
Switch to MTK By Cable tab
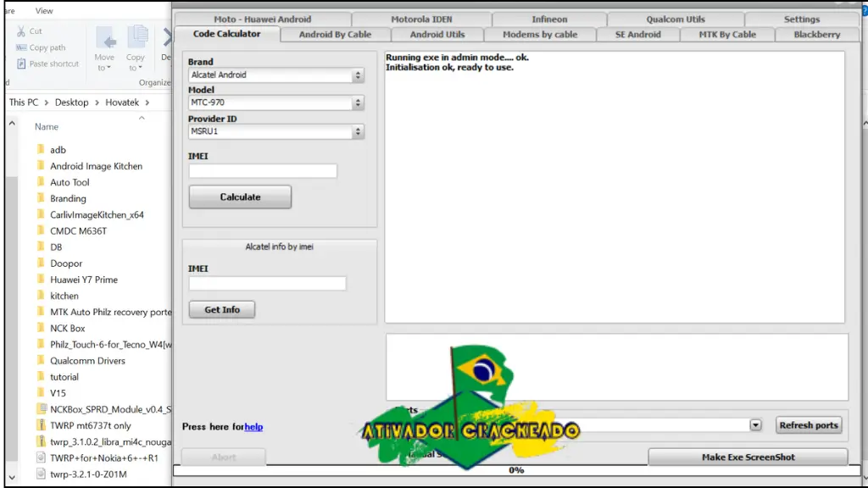726,34
